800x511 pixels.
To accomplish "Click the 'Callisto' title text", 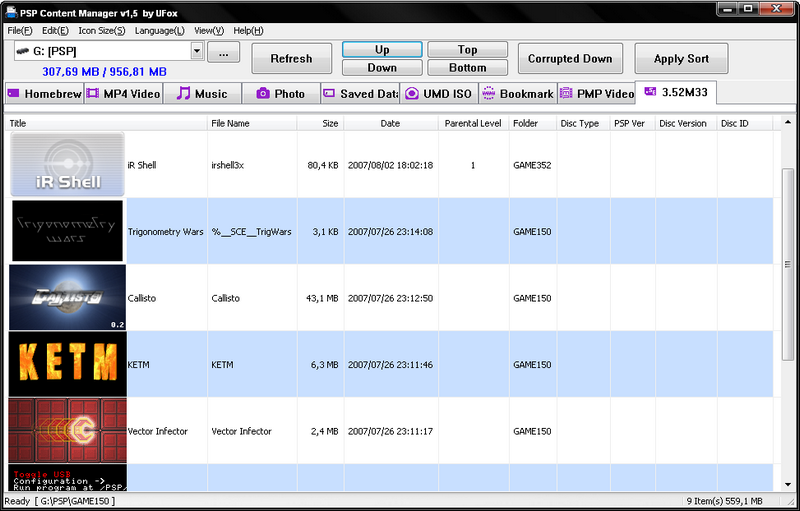I will click(142, 298).
